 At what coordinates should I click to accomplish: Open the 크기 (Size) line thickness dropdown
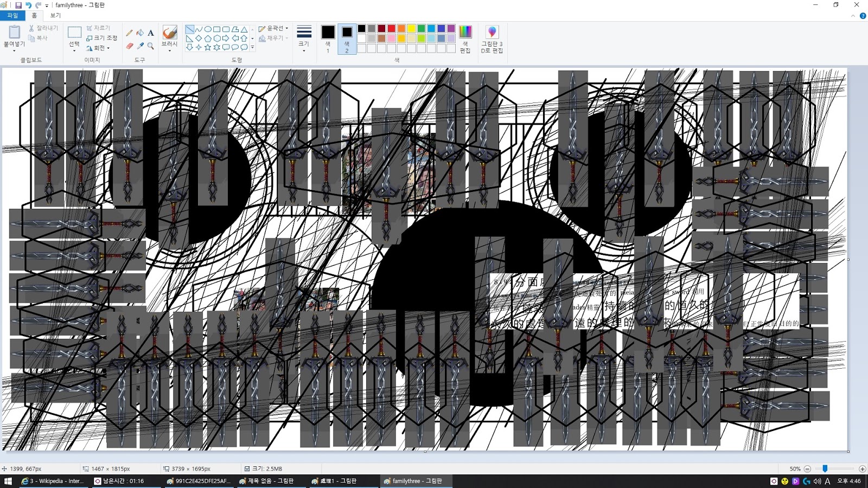pyautogui.click(x=304, y=39)
